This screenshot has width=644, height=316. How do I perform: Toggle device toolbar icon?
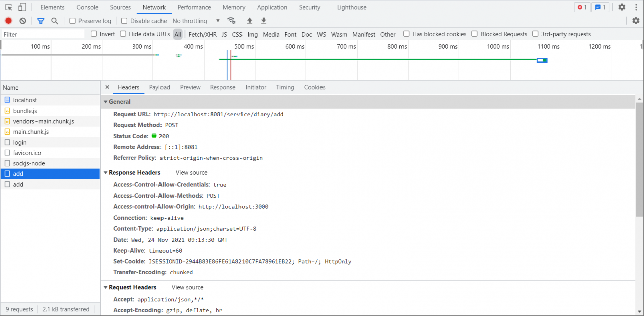22,7
